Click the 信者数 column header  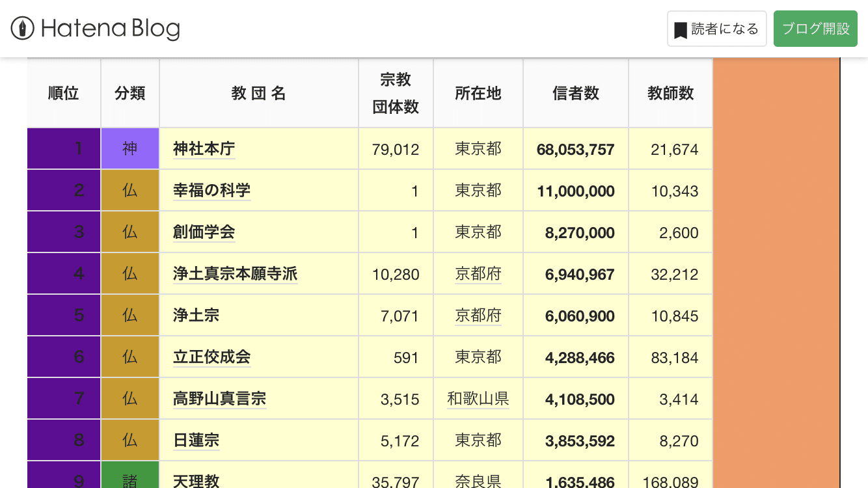pyautogui.click(x=576, y=93)
